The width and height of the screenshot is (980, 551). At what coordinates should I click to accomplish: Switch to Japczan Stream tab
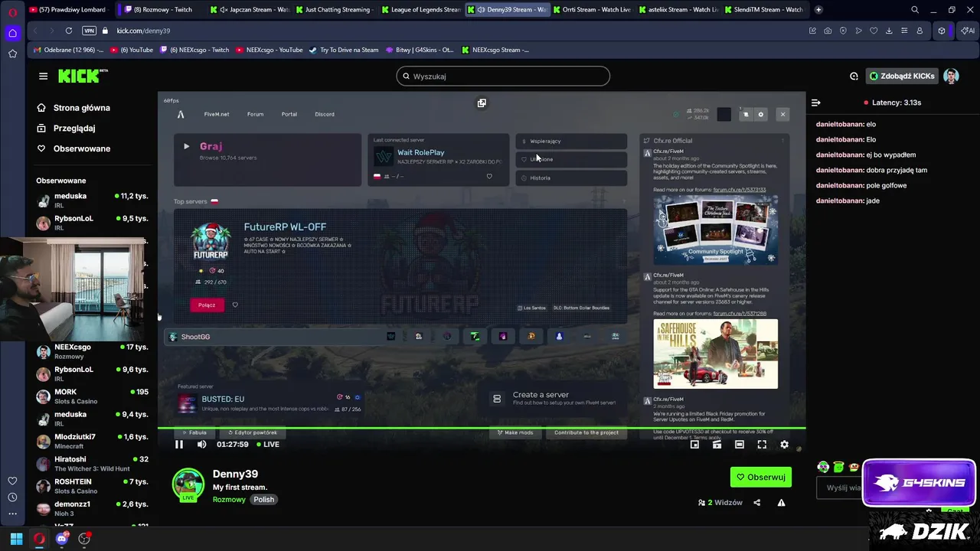[x=250, y=10]
